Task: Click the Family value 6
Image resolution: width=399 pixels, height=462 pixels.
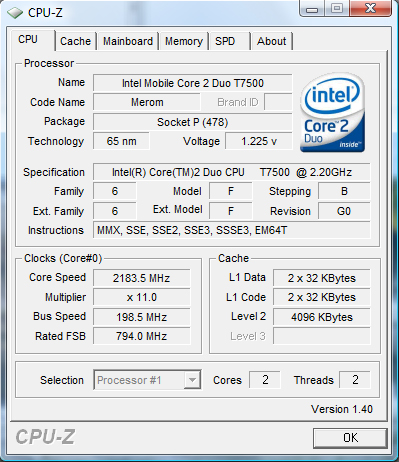Action: [x=115, y=191]
